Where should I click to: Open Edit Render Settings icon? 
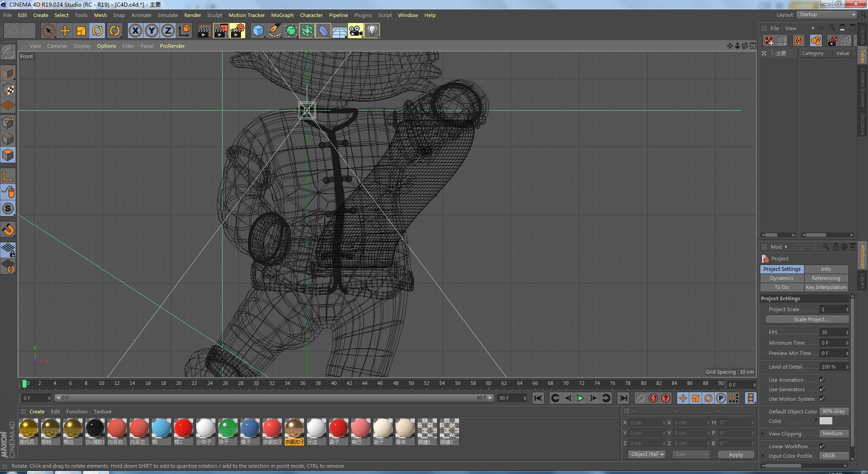coord(237,31)
